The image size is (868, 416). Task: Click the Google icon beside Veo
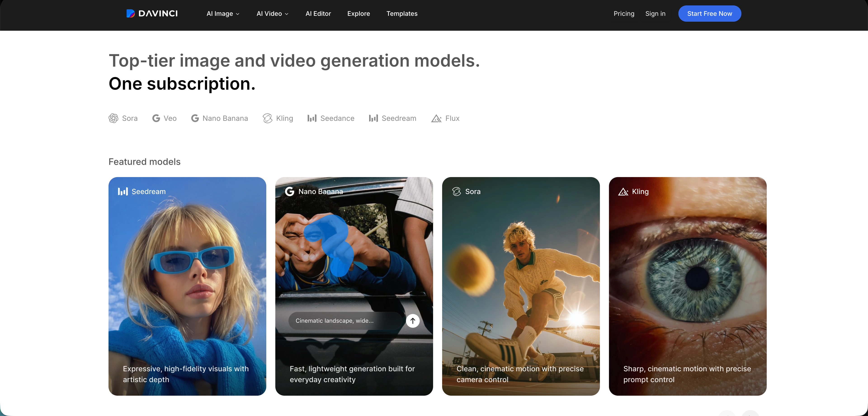click(x=156, y=119)
